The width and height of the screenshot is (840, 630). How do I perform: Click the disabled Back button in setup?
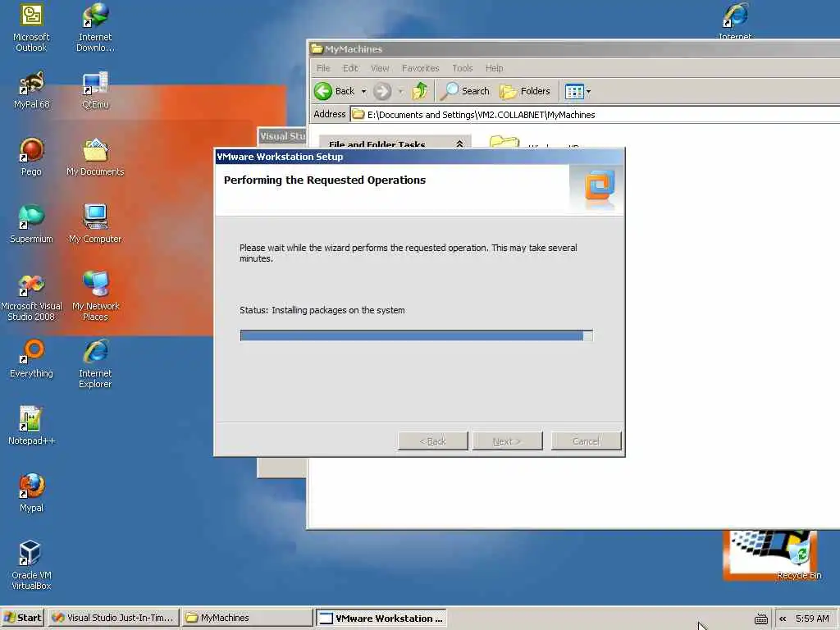[433, 441]
